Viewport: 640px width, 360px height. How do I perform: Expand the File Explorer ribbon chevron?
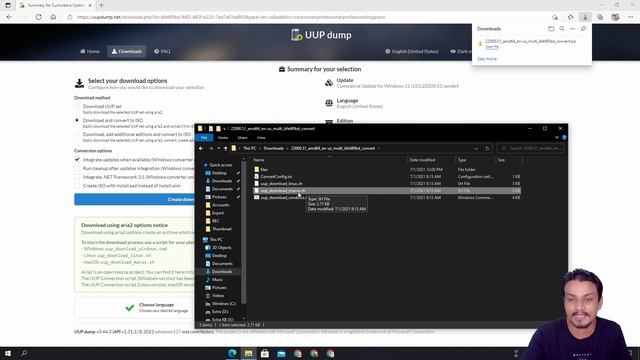[x=557, y=138]
